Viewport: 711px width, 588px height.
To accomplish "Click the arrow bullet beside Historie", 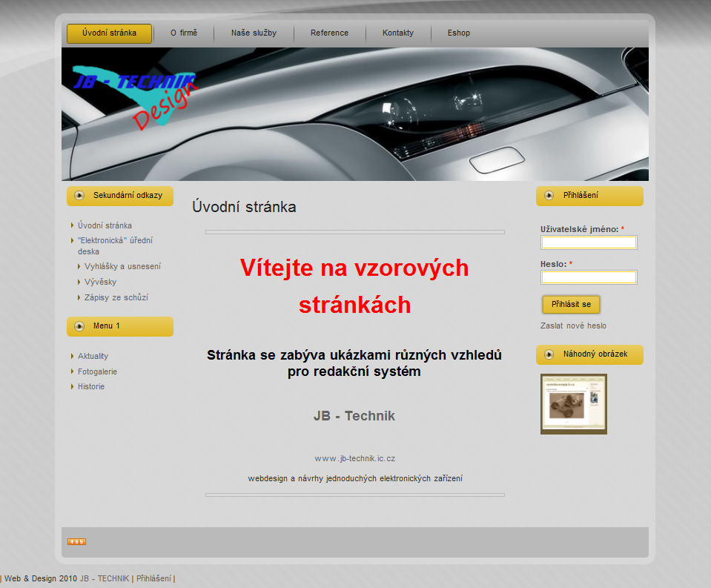I will click(72, 387).
